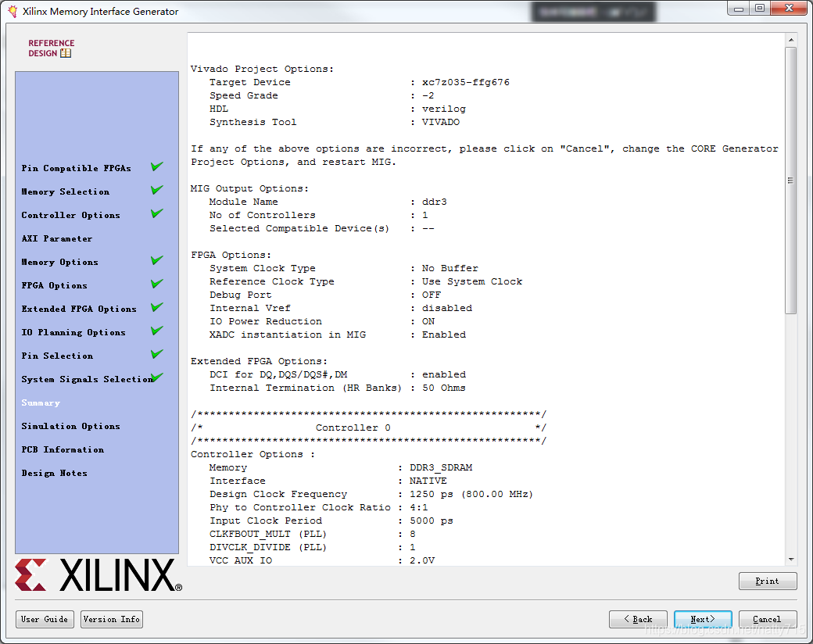Click the vertical scrollbar thumb

[x=790, y=181]
